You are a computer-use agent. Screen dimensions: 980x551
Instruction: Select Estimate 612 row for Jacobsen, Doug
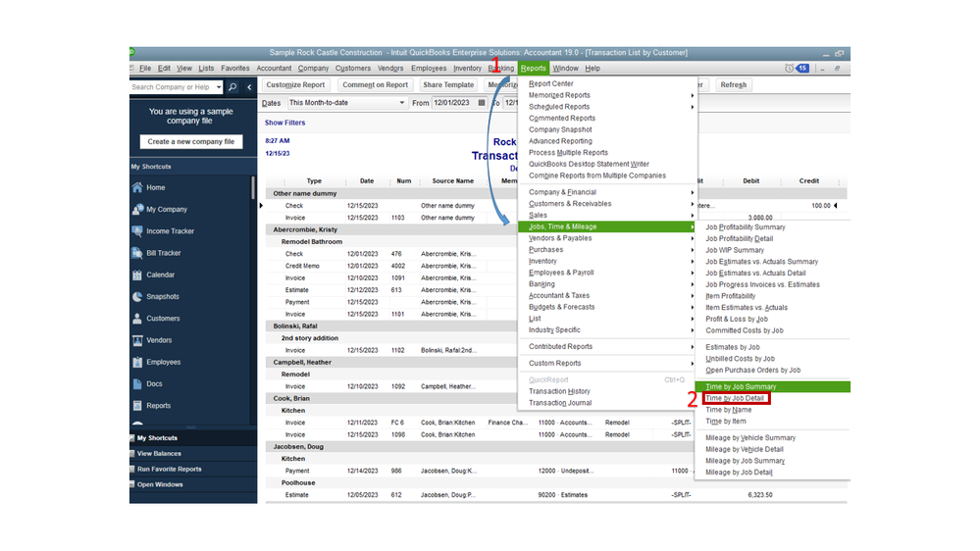pyautogui.click(x=556, y=495)
